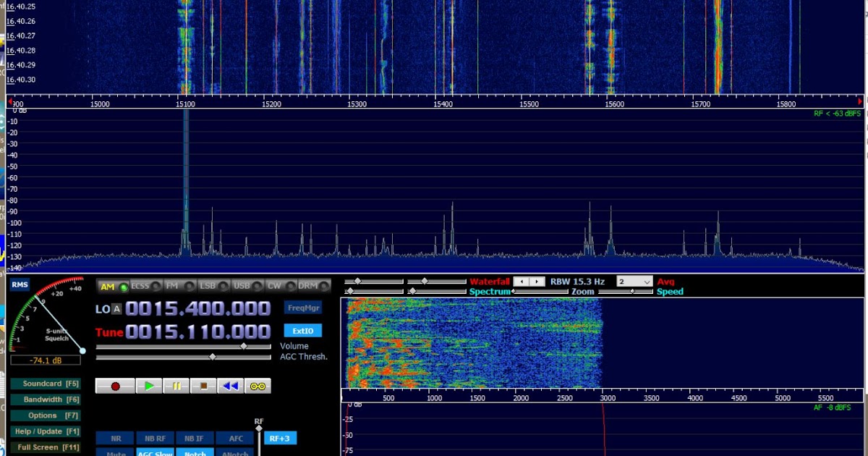Switch to CW demodulation mode
This screenshot has width=868, height=456.
(274, 286)
